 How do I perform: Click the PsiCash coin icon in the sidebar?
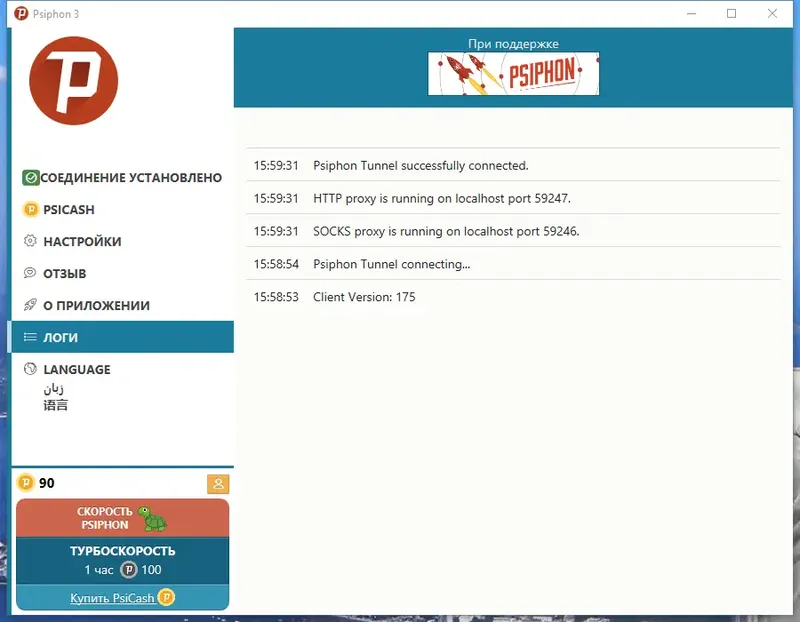(31, 209)
